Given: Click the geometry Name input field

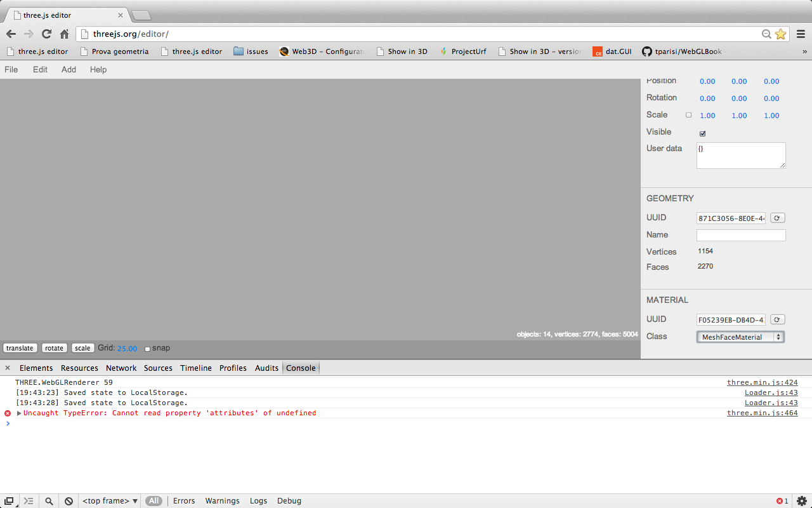Looking at the screenshot, I should tap(741, 235).
